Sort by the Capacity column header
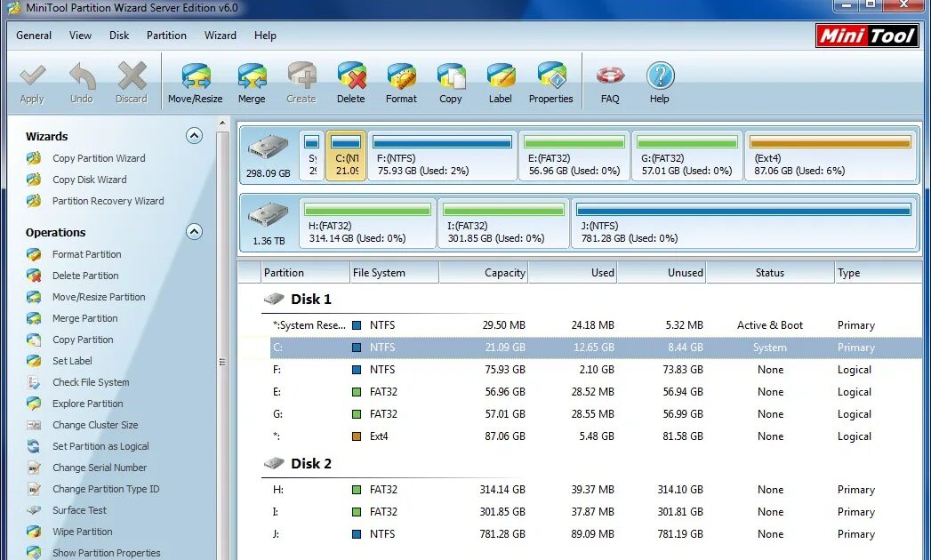This screenshot has height=560, width=931. [484, 273]
